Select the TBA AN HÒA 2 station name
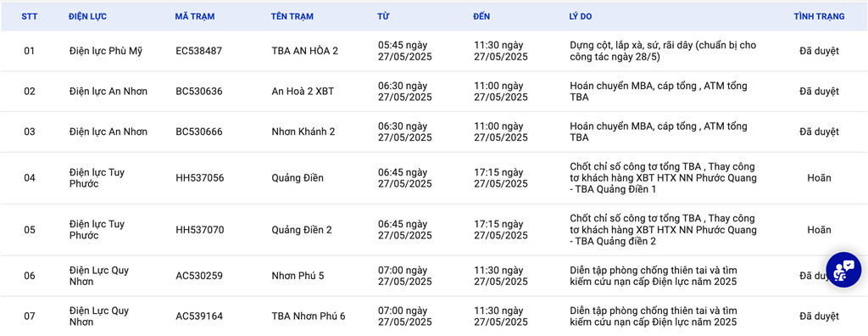This screenshot has height=336, width=868. (305, 51)
